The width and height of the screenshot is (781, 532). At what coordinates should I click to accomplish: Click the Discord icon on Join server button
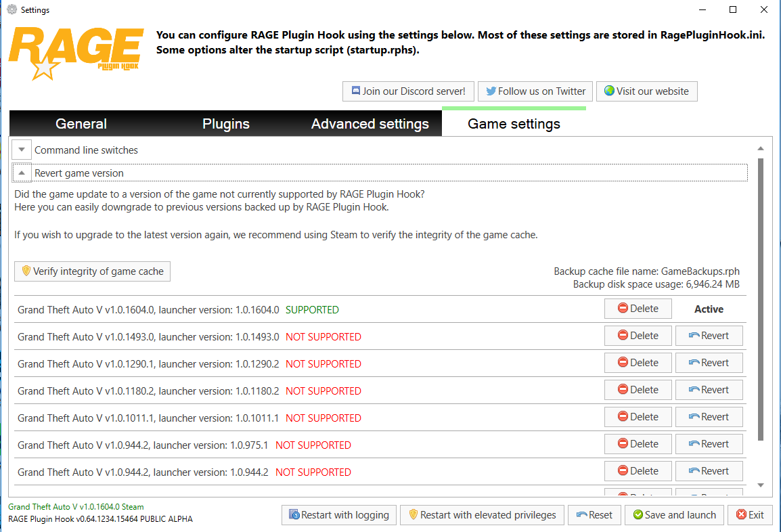pos(355,91)
